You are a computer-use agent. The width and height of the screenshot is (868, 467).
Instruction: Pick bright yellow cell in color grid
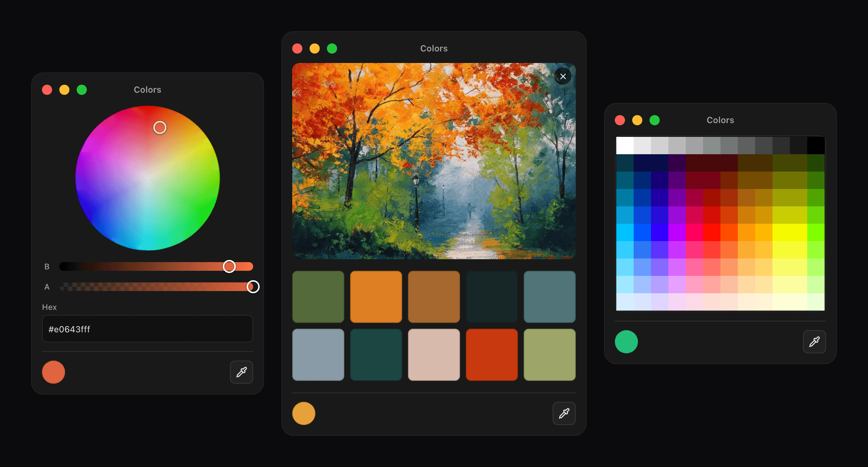(790, 232)
